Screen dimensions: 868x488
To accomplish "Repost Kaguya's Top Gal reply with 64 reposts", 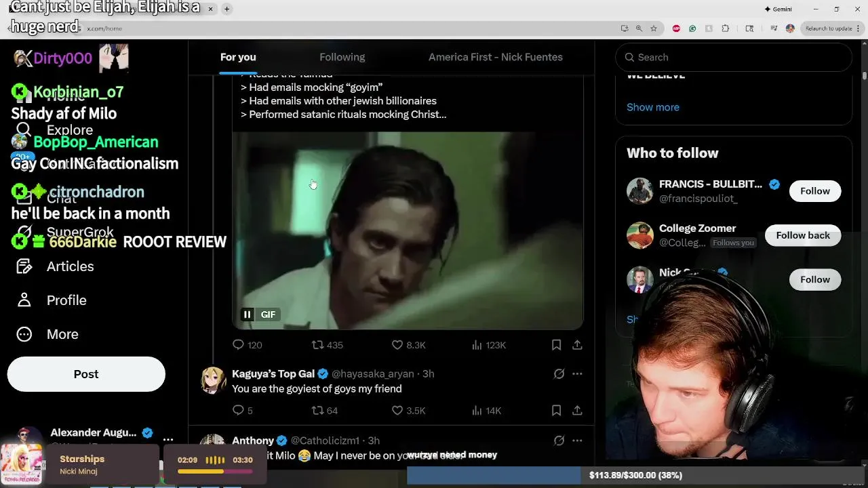I will coord(324,410).
